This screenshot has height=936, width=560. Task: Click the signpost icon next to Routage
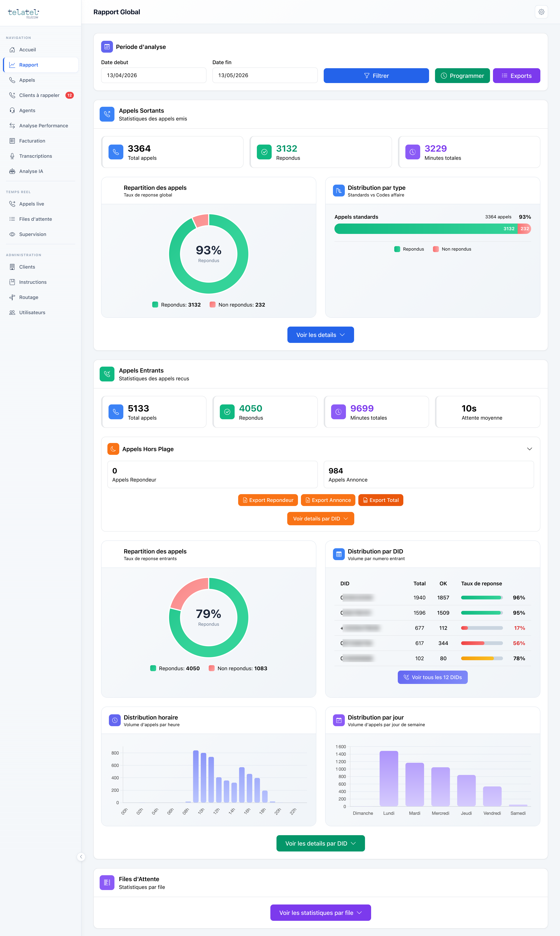[x=12, y=297]
